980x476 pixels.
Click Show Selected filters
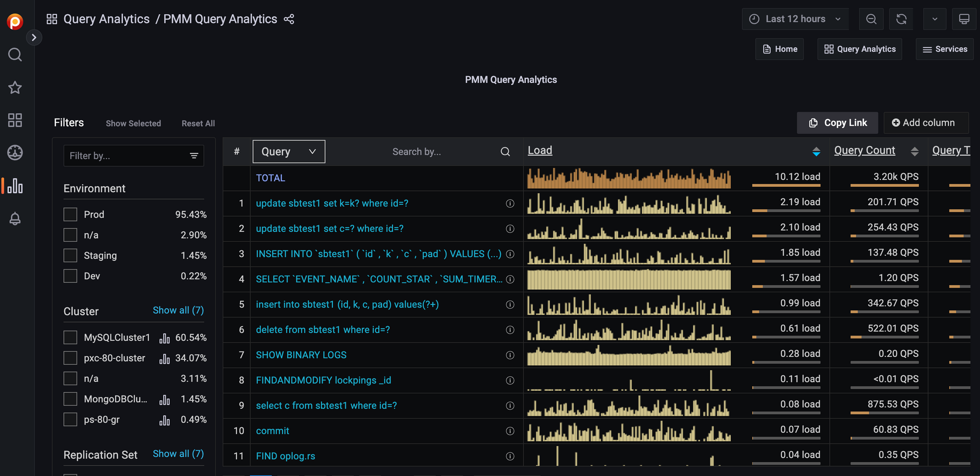click(x=133, y=124)
